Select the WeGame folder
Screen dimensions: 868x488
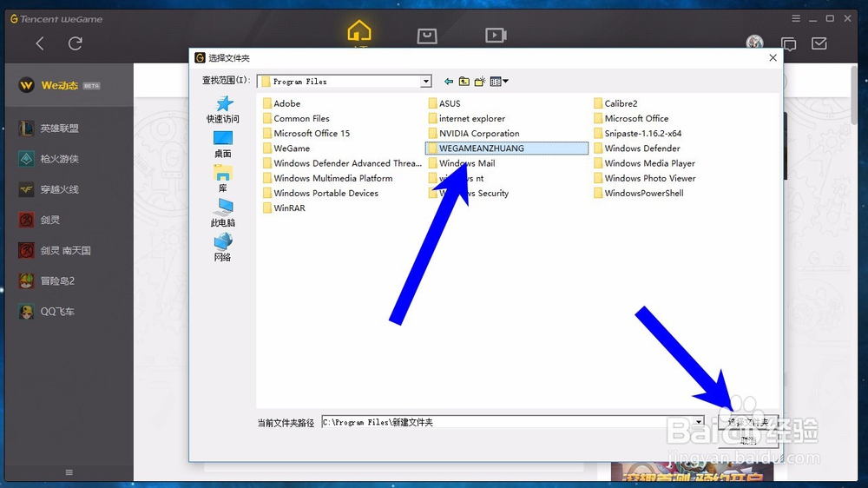[x=286, y=148]
